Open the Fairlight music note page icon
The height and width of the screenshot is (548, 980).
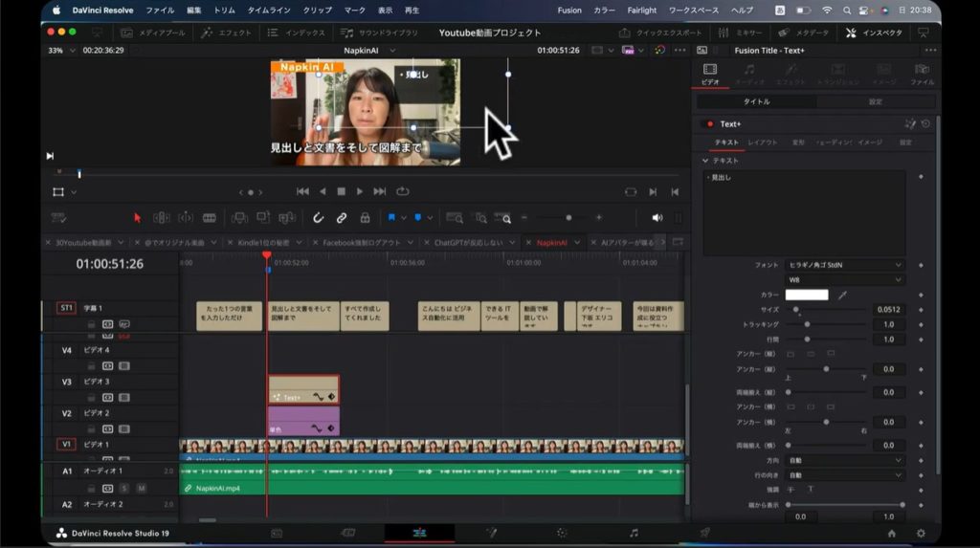634,533
